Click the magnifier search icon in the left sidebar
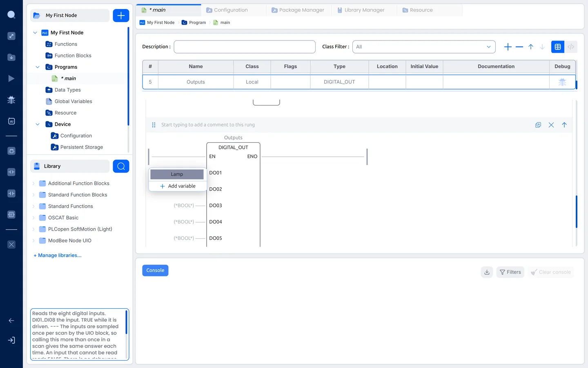 11,15
